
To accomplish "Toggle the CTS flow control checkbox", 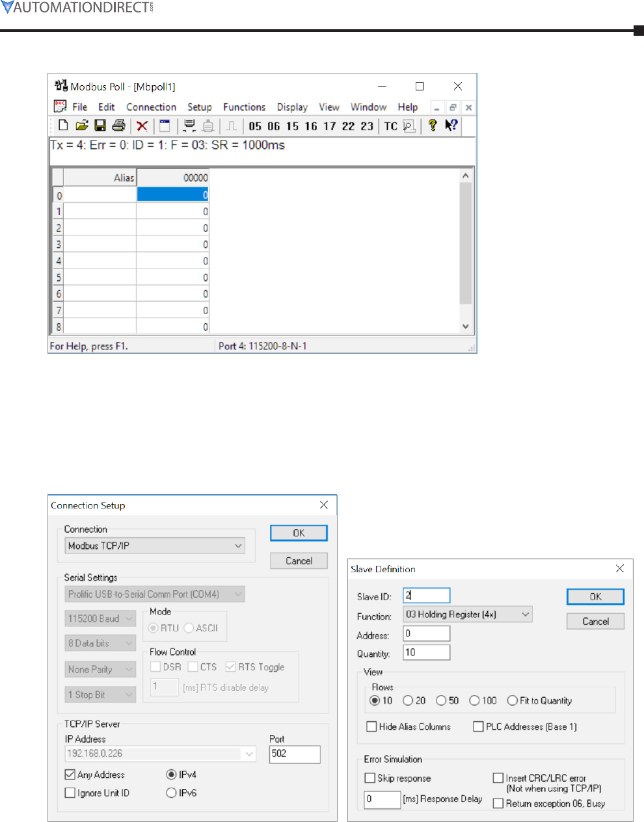I will click(x=193, y=667).
